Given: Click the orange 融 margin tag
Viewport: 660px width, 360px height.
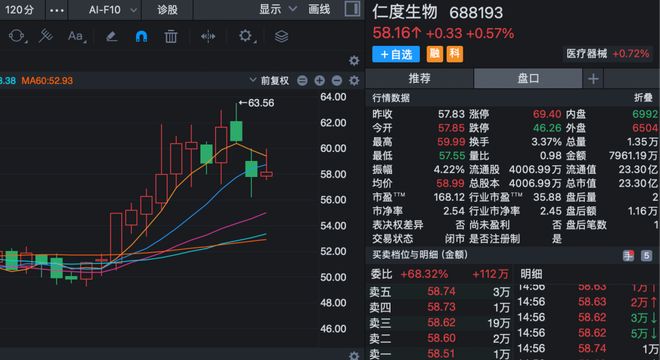Looking at the screenshot, I should (434, 54).
